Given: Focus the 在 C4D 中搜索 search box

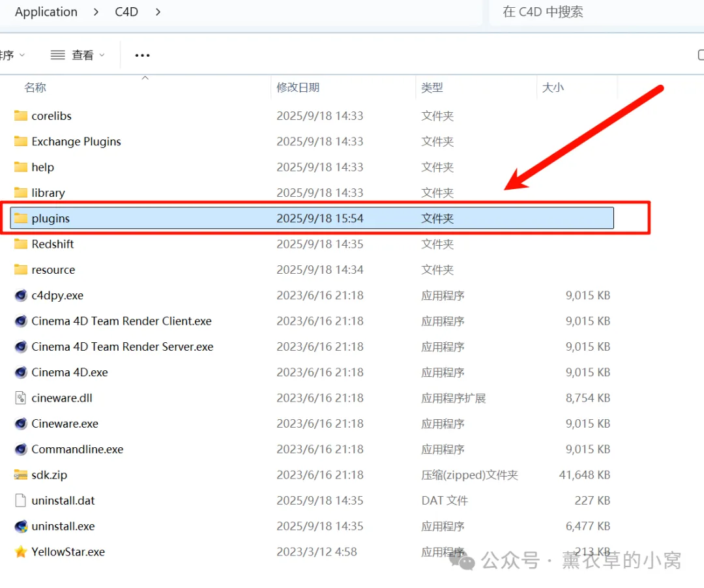Looking at the screenshot, I should click(596, 12).
